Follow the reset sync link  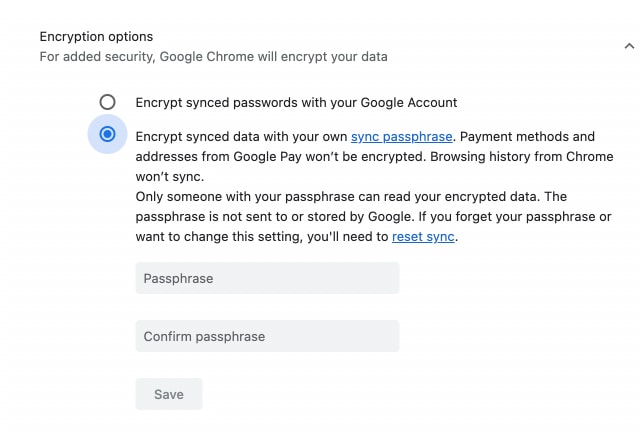coord(423,237)
